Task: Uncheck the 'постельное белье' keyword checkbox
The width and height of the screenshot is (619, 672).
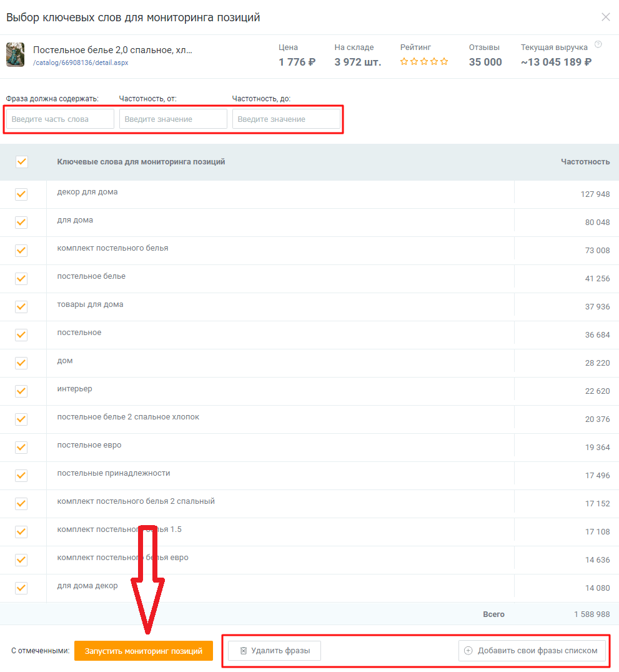Action: pyautogui.click(x=21, y=279)
